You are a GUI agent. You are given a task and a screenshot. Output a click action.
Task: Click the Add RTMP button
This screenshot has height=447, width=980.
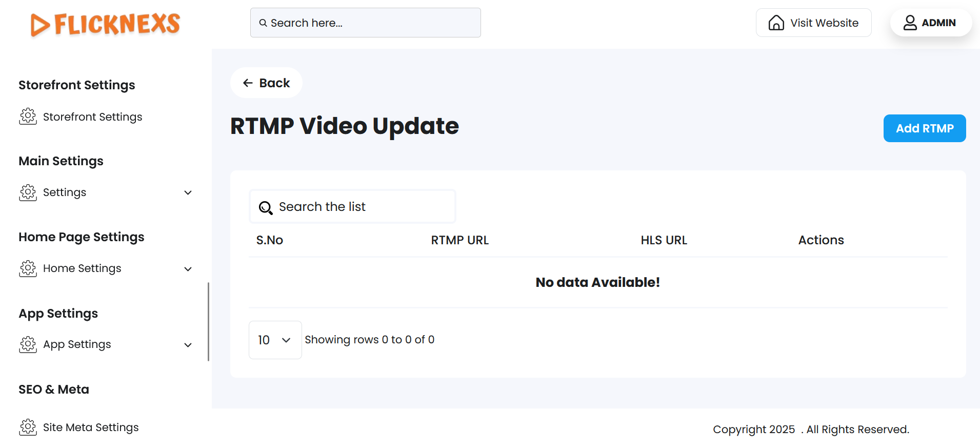(x=924, y=128)
